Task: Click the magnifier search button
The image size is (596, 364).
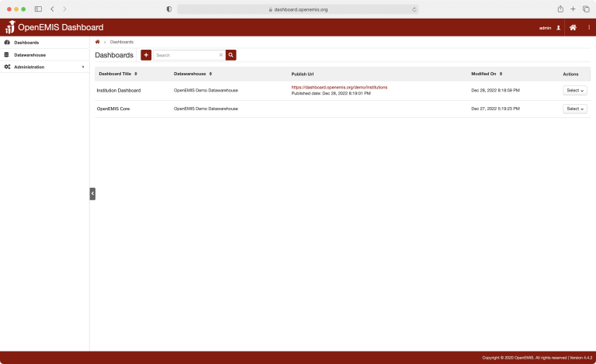Action: tap(230, 55)
